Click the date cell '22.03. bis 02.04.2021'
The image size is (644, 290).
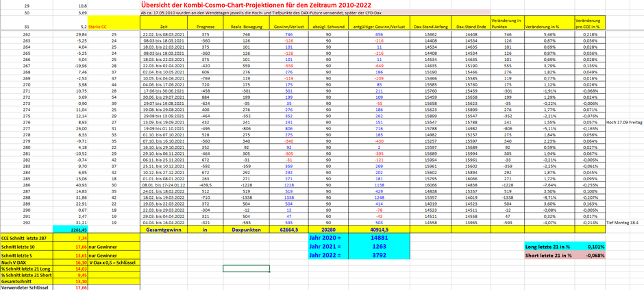[x=164, y=65]
